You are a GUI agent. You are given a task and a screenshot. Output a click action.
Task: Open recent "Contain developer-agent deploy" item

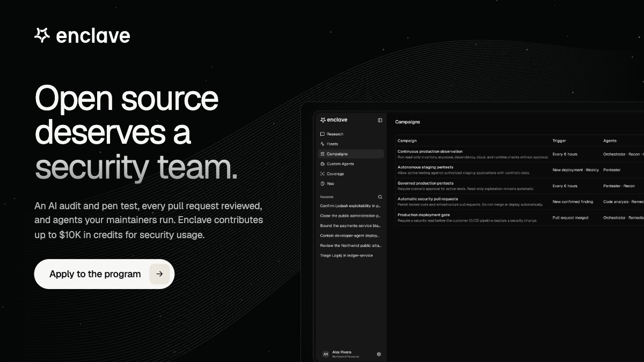tap(350, 235)
